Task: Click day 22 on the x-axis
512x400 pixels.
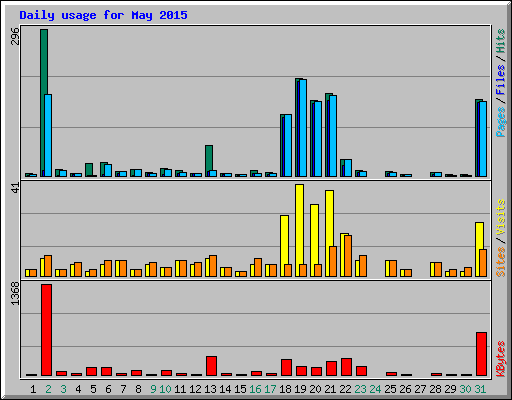Action: pos(345,389)
